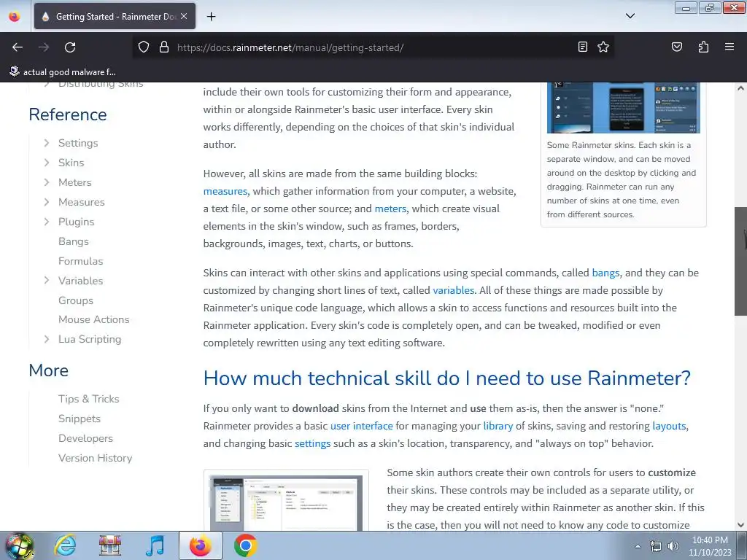Bookmark this page with the star
The width and height of the screenshot is (747, 560).
coord(603,47)
